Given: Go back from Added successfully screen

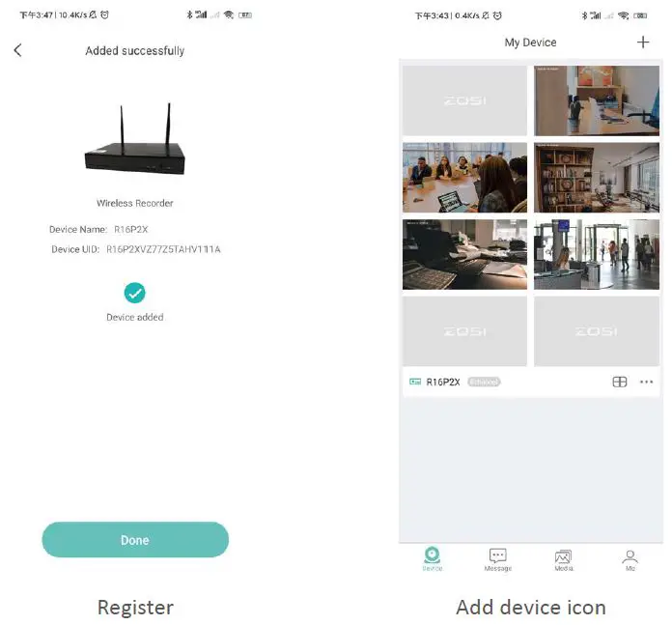Looking at the screenshot, I should [17, 50].
